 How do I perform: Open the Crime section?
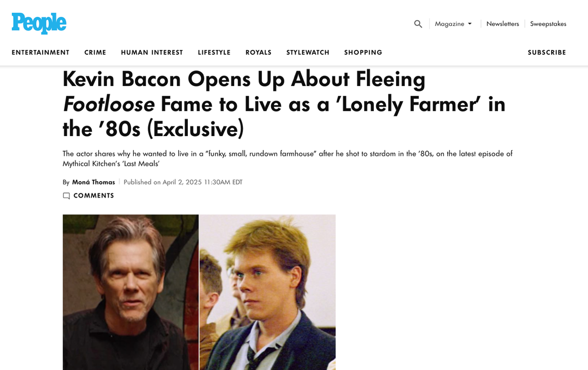tap(95, 52)
